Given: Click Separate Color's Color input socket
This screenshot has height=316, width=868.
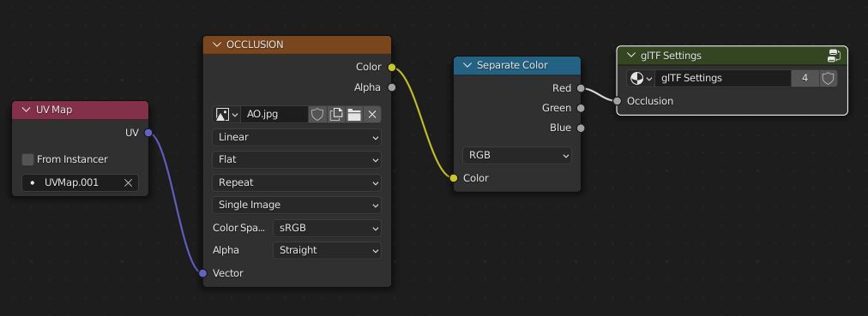Looking at the screenshot, I should [454, 178].
